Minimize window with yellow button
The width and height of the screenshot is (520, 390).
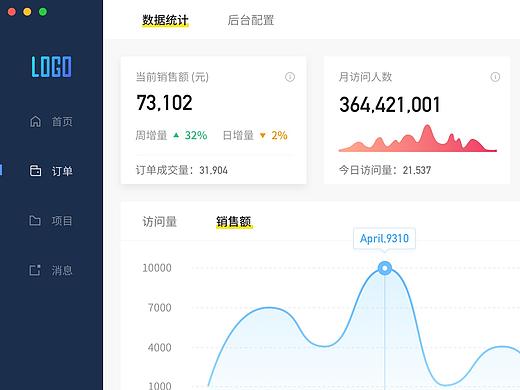(27, 12)
